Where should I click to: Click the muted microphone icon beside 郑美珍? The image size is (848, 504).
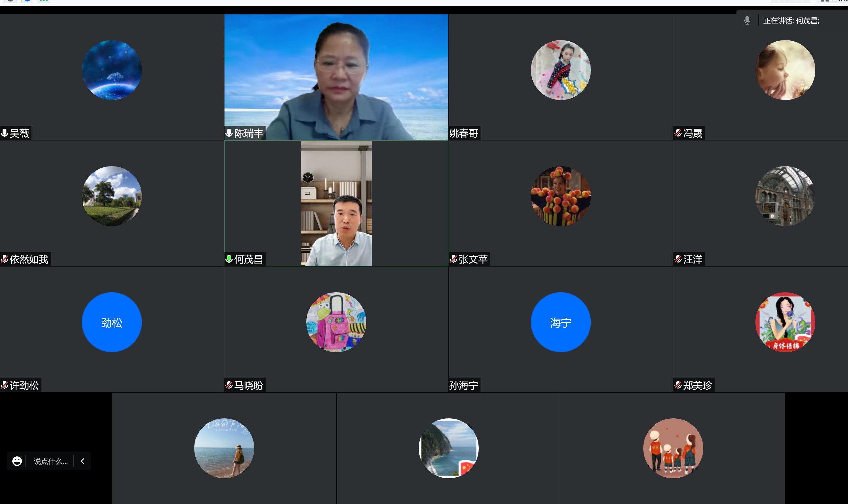(x=678, y=385)
